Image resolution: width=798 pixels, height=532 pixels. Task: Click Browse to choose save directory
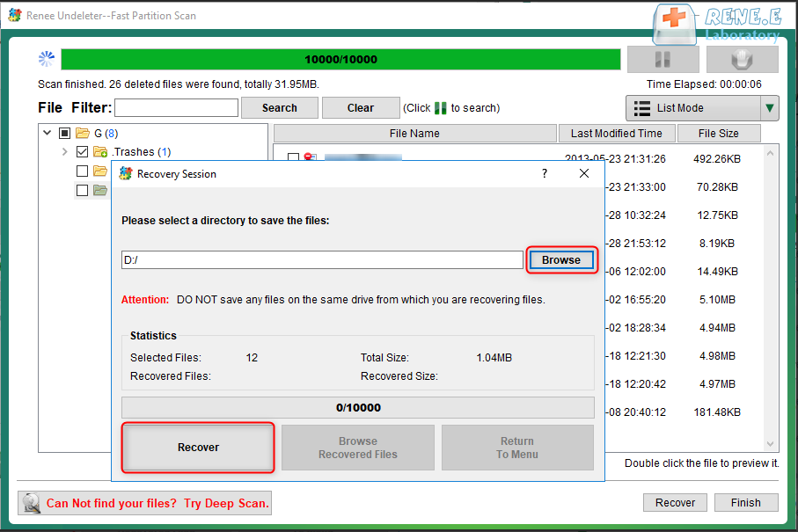click(x=561, y=260)
